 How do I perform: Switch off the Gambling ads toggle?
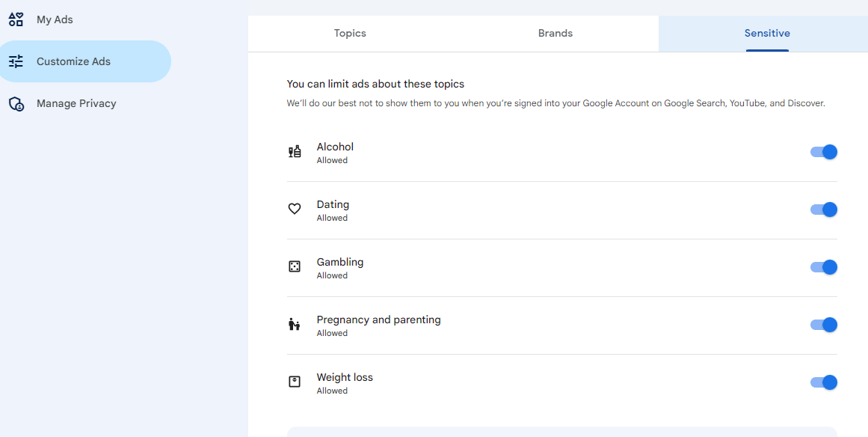click(x=824, y=267)
